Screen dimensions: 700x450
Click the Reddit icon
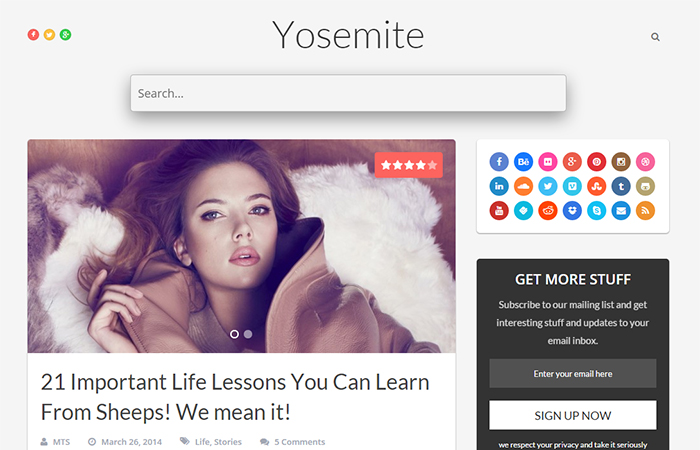(x=548, y=211)
